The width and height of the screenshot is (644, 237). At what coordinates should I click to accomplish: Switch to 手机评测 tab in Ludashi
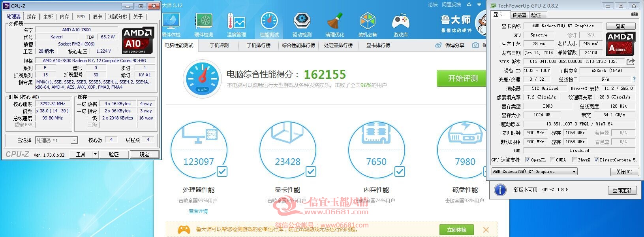pyautogui.click(x=219, y=46)
